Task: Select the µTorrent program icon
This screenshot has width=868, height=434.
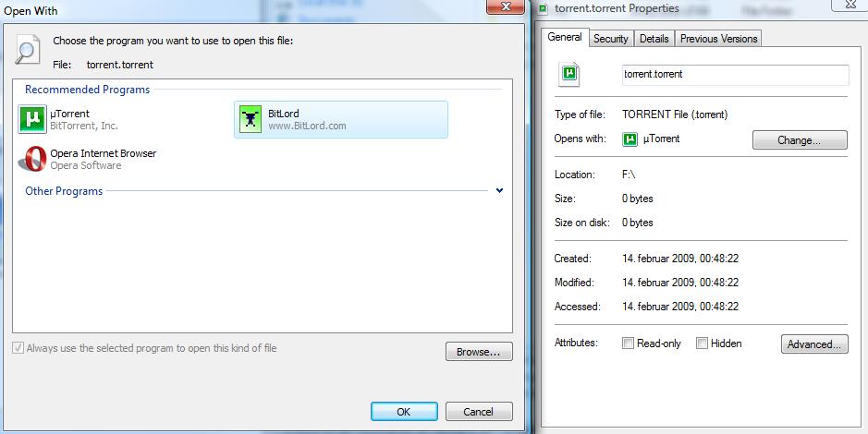Action: (32, 119)
